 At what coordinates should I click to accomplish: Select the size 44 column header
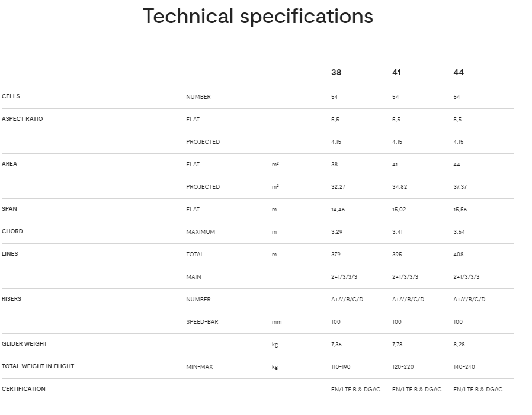459,73
